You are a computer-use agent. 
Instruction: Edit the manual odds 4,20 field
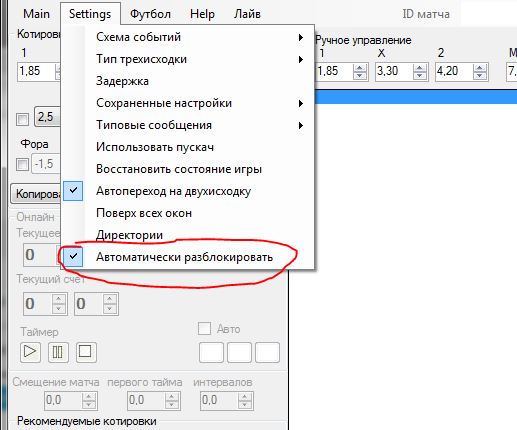[x=454, y=71]
